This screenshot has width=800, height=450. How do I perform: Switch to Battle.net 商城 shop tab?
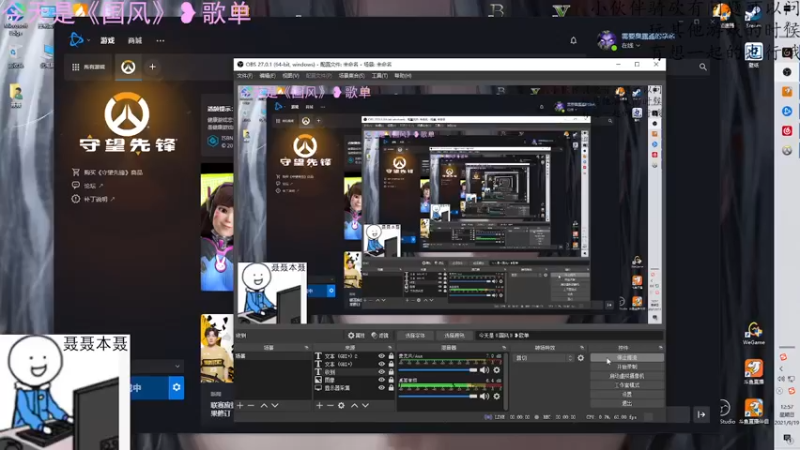coord(135,40)
